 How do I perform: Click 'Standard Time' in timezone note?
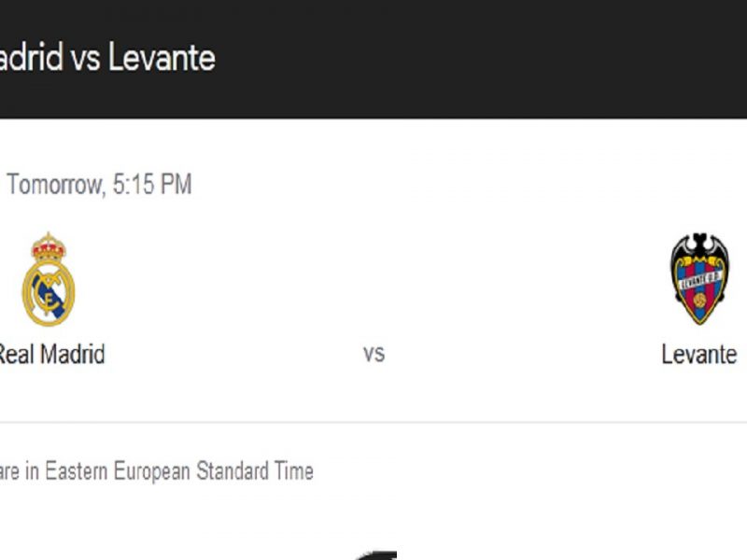(x=255, y=471)
